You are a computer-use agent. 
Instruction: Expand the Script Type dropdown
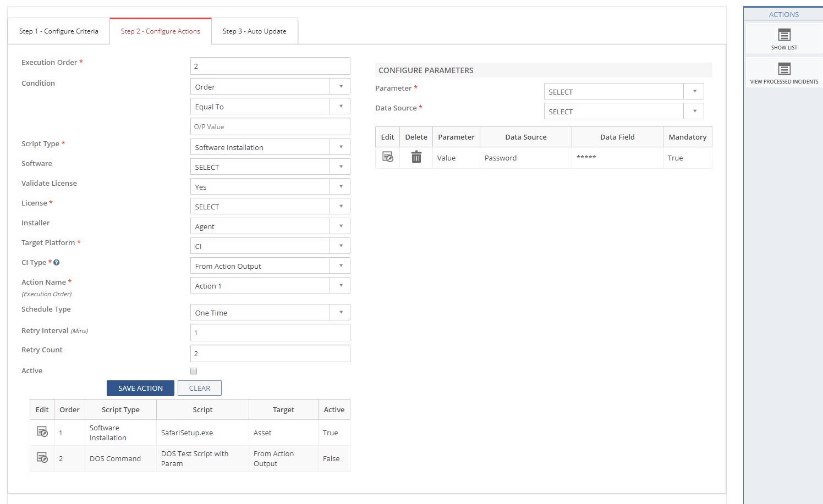click(270, 147)
